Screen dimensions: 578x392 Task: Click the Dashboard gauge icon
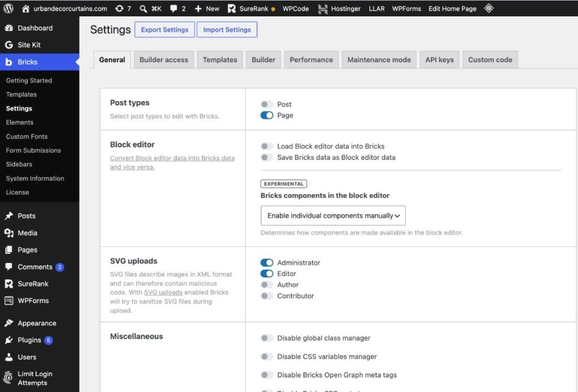(x=9, y=28)
